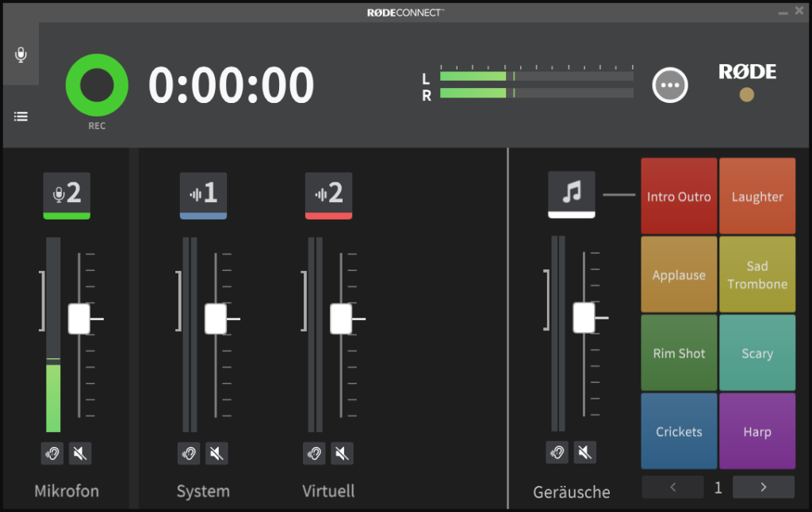
Task: Mute the System channel
Action: coord(216,453)
